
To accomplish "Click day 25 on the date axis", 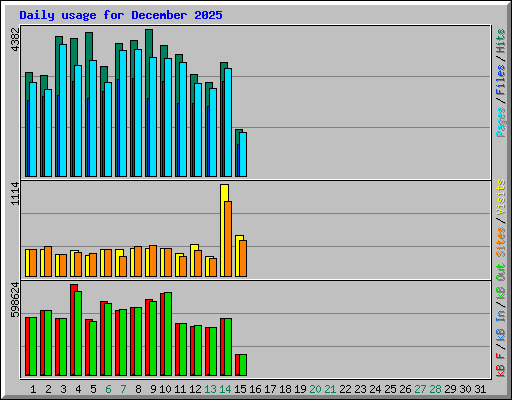I will pyautogui.click(x=390, y=389).
